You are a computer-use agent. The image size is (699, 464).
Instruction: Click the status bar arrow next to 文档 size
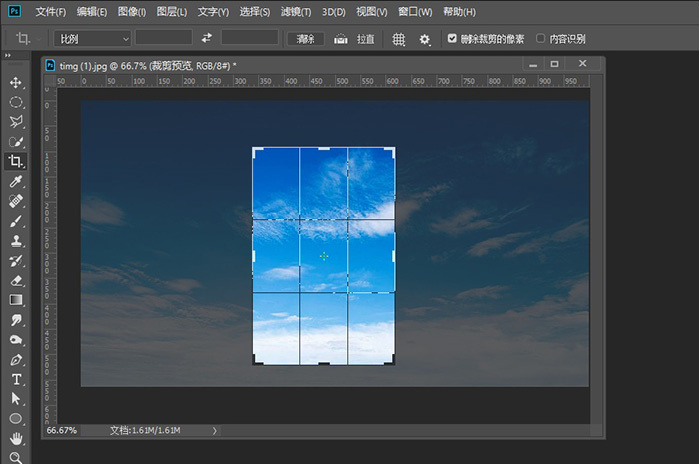point(214,430)
